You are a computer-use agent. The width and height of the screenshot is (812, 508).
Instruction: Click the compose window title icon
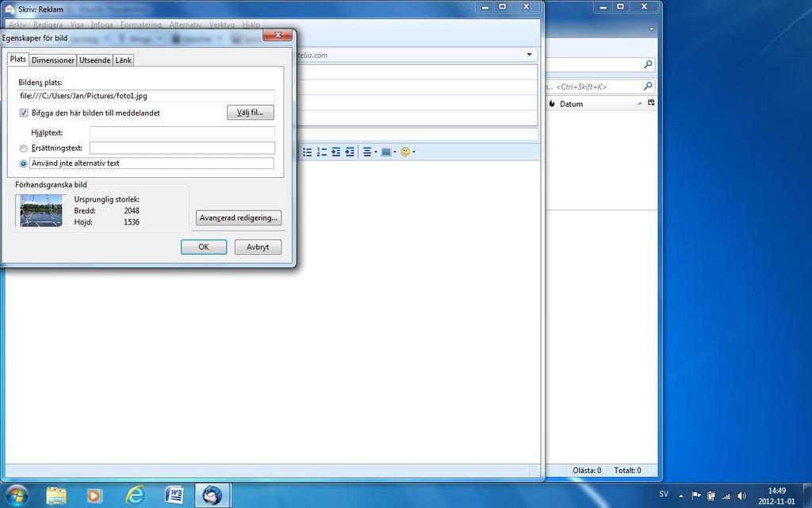click(x=10, y=10)
